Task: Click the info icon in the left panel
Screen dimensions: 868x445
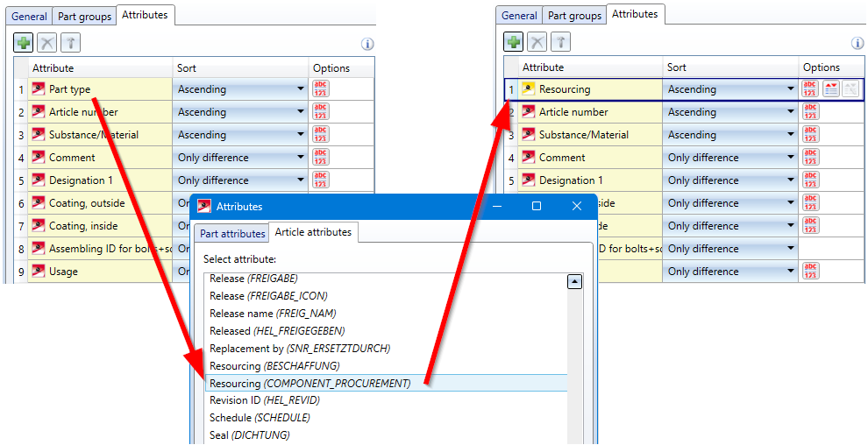Action: point(367,44)
